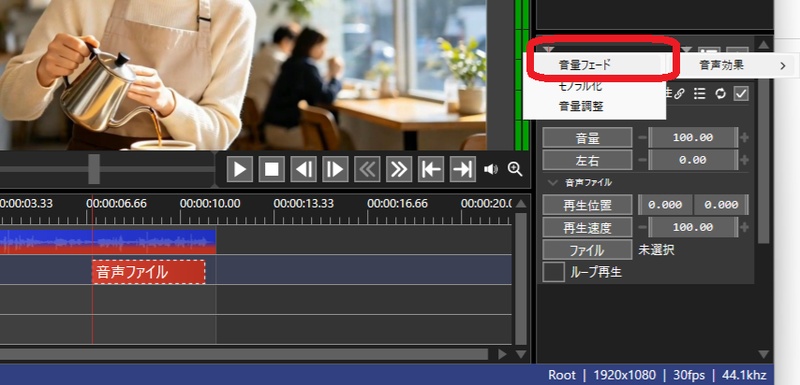
Task: Click the 左右 button
Action: (x=587, y=160)
